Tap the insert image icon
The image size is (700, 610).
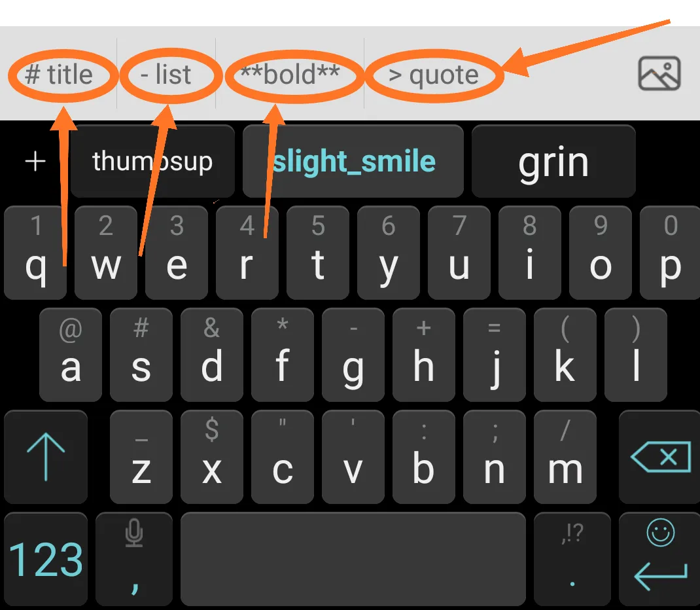click(659, 74)
